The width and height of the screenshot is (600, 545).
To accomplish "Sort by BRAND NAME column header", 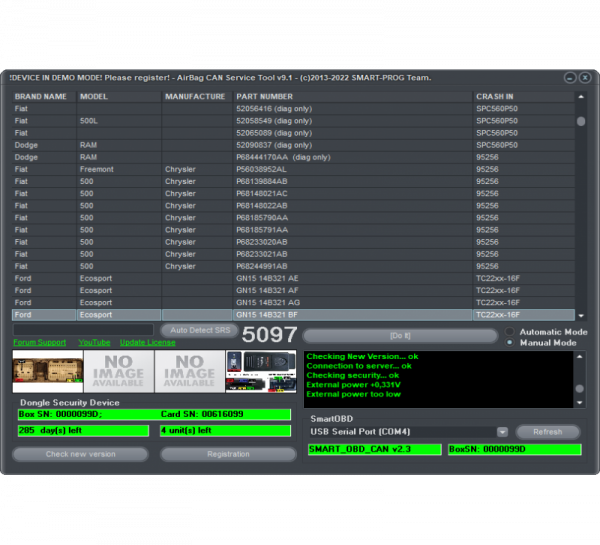I will [44, 96].
